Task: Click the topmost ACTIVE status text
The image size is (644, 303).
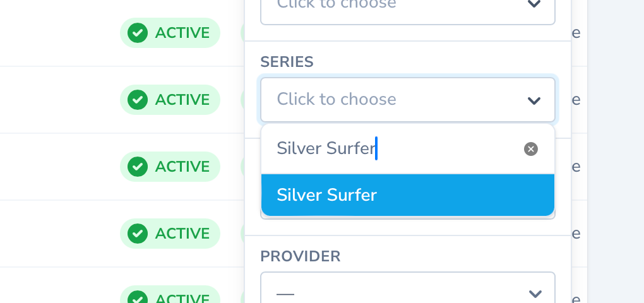Action: click(x=182, y=33)
